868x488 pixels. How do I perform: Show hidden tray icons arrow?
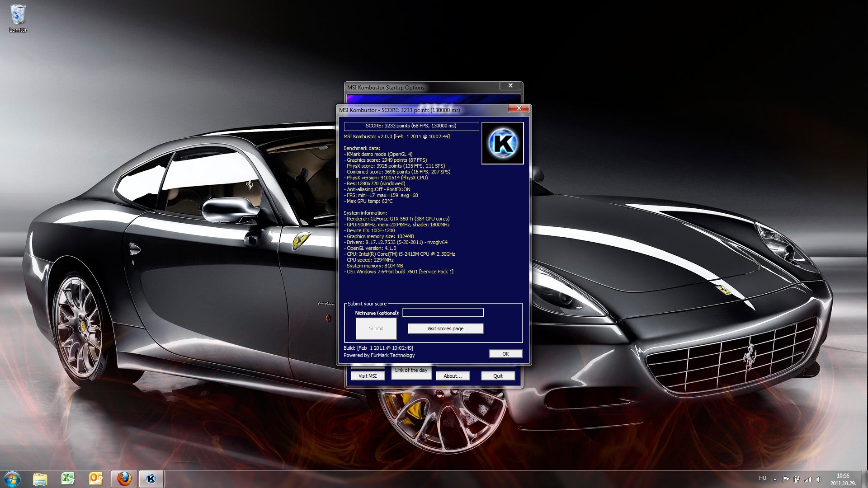point(775,479)
